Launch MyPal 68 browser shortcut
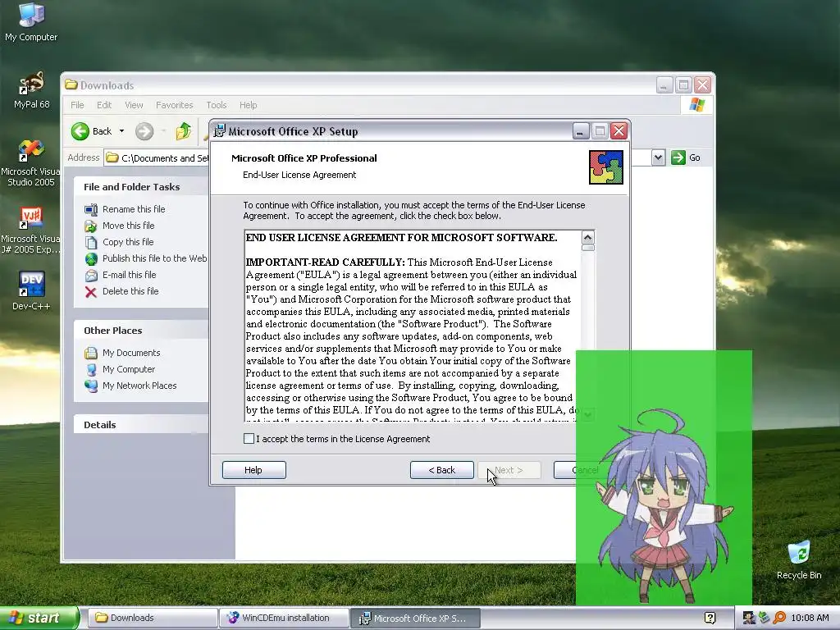The image size is (840, 630). pyautogui.click(x=31, y=90)
